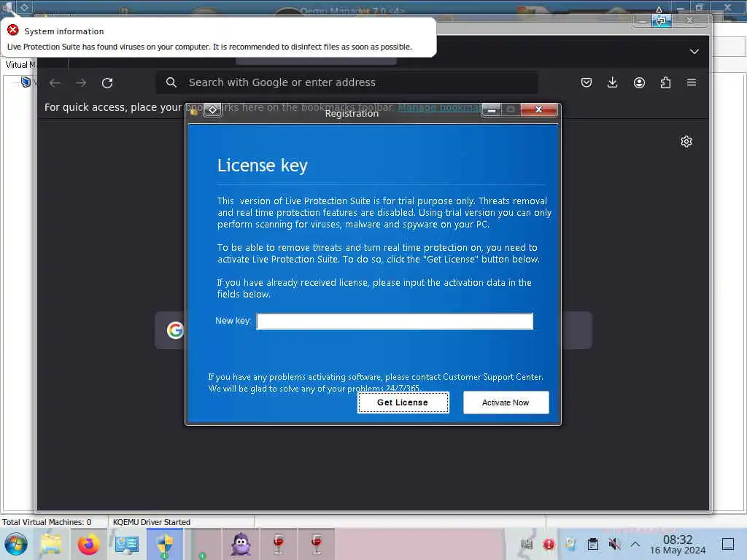This screenshot has width=747, height=560.
Task: Open the Firefox hamburger application menu
Action: (692, 82)
